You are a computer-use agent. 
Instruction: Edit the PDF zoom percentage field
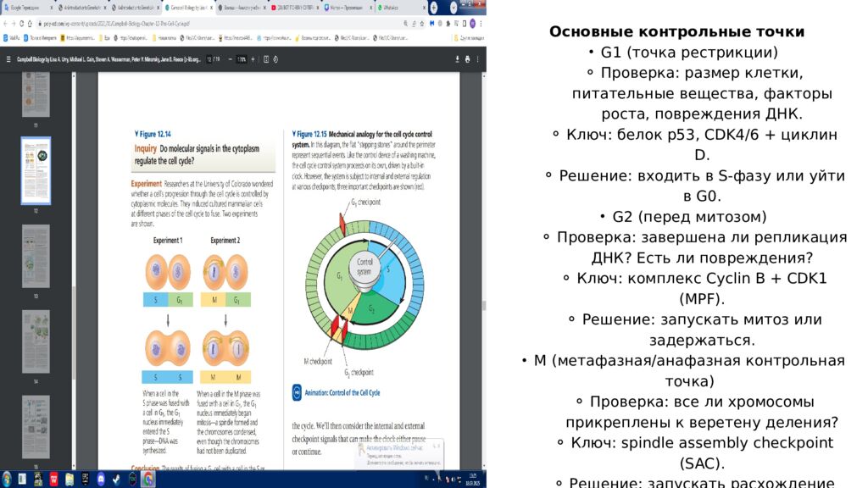tap(242, 59)
